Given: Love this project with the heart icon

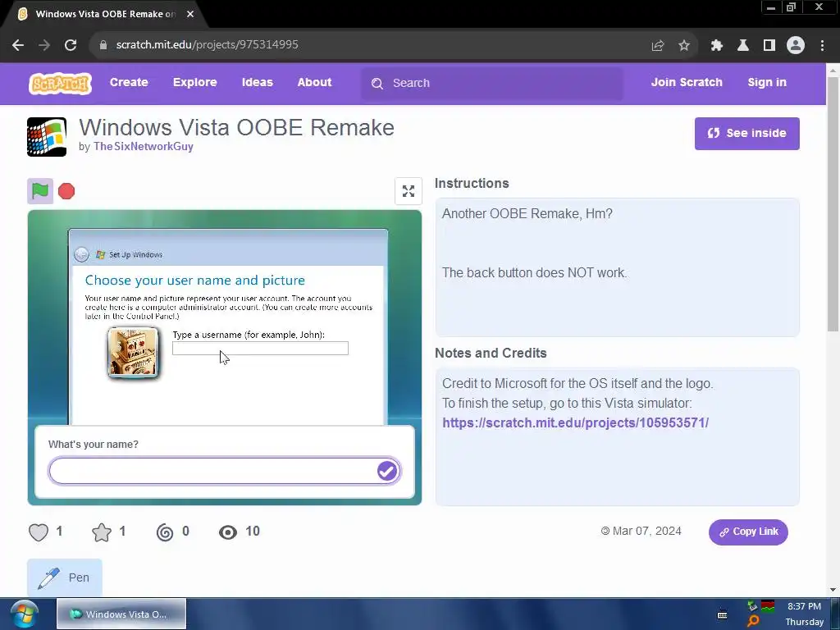Looking at the screenshot, I should tap(39, 532).
